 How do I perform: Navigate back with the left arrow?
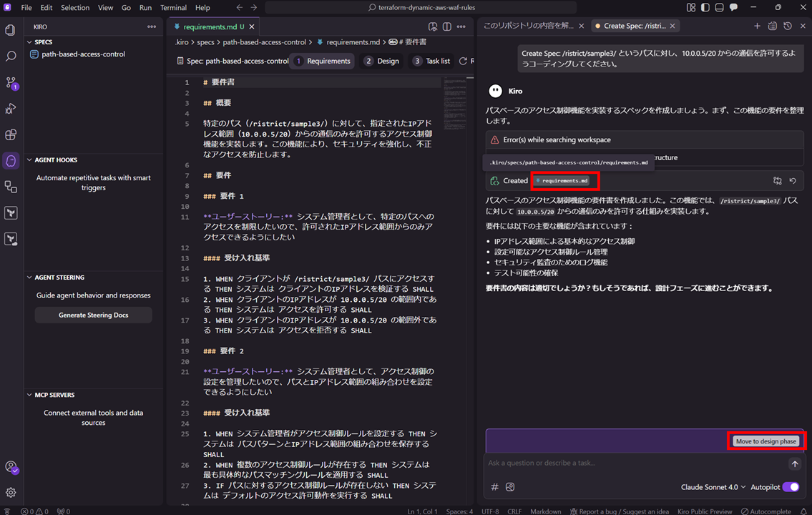[x=239, y=8]
